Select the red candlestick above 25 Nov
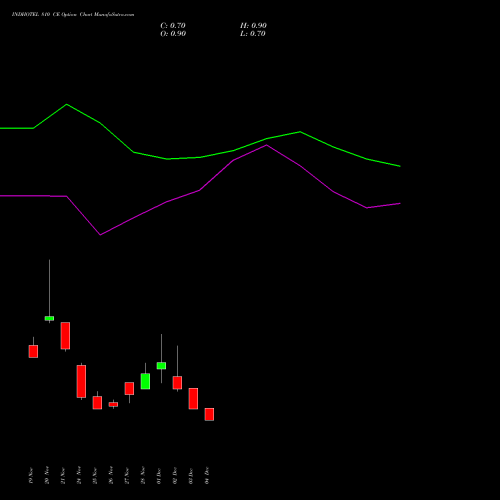This screenshot has width=500, height=500. [97, 402]
